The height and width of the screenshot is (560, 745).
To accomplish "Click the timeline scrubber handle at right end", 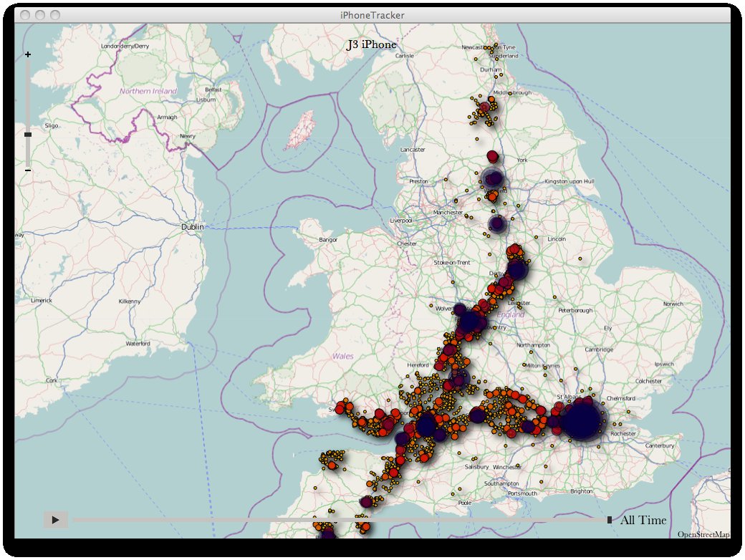I will point(610,520).
